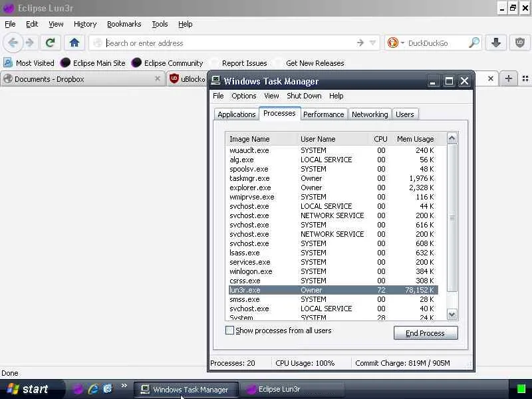Switch to the Networking tab
The image size is (532, 399).
[370, 114]
